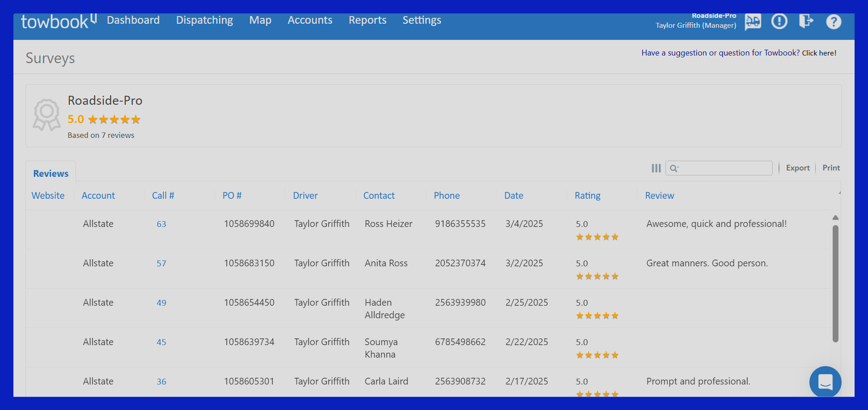Image resolution: width=868 pixels, height=410 pixels.
Task: Sort by Phone column header
Action: 446,196
